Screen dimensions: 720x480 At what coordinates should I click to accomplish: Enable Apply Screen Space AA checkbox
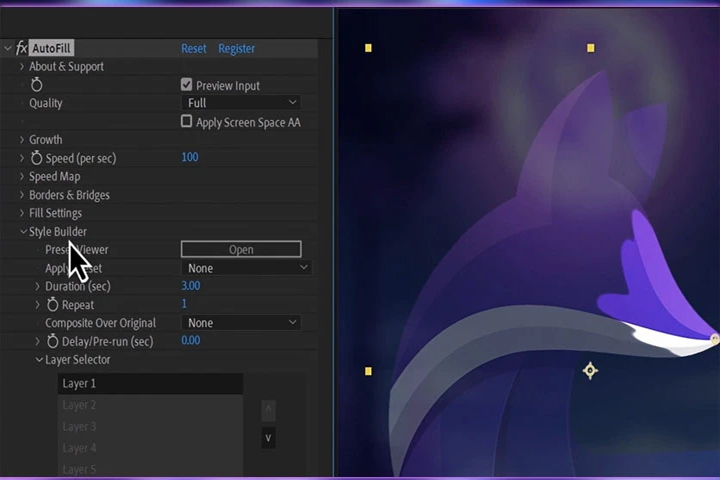click(186, 121)
